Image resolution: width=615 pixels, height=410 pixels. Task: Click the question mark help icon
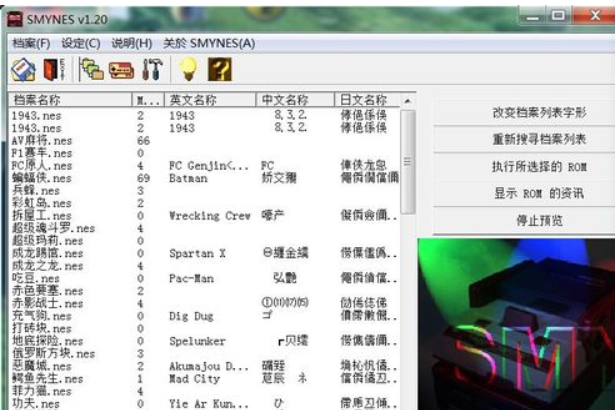pos(219,70)
